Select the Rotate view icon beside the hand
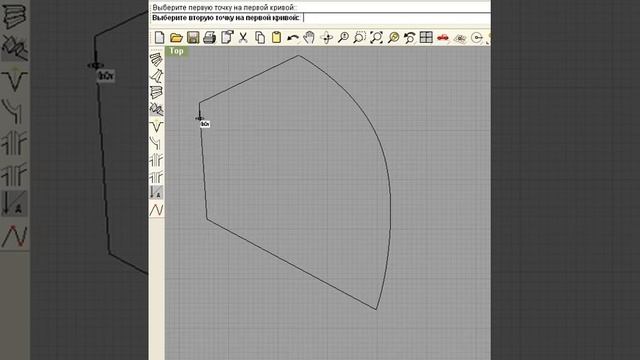 pos(327,38)
